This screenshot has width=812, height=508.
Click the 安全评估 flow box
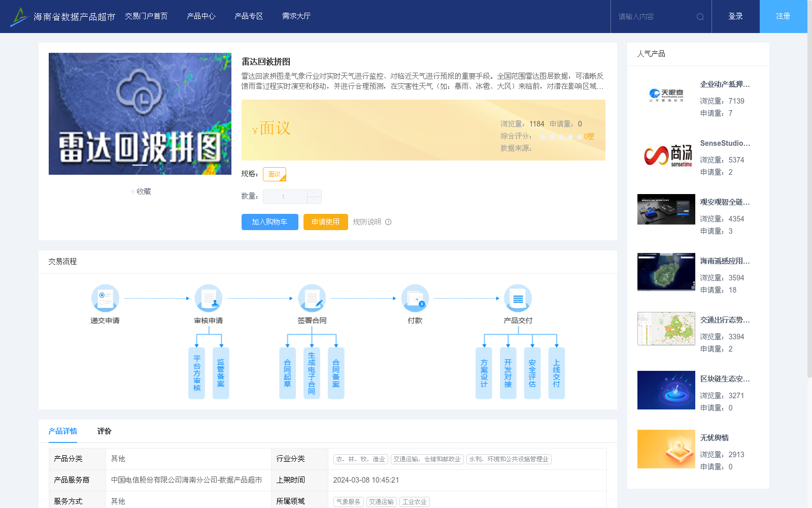click(x=532, y=373)
